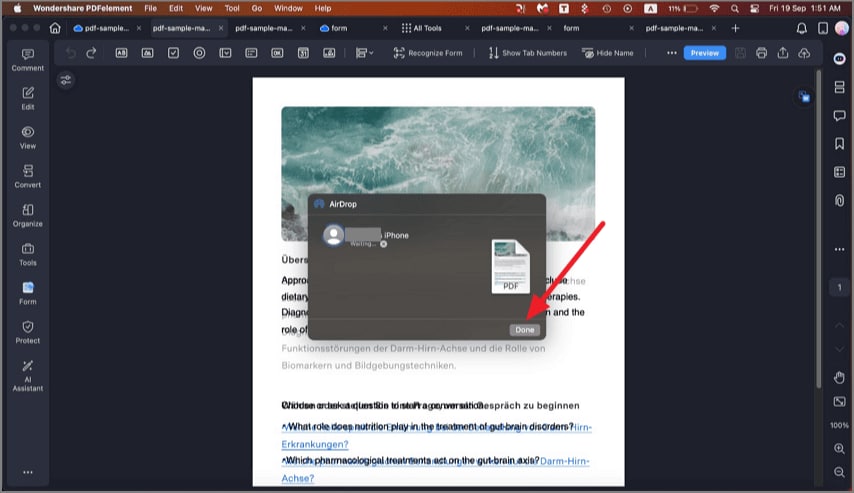
Task: Toggle Hide Name for form fields
Action: pos(608,53)
